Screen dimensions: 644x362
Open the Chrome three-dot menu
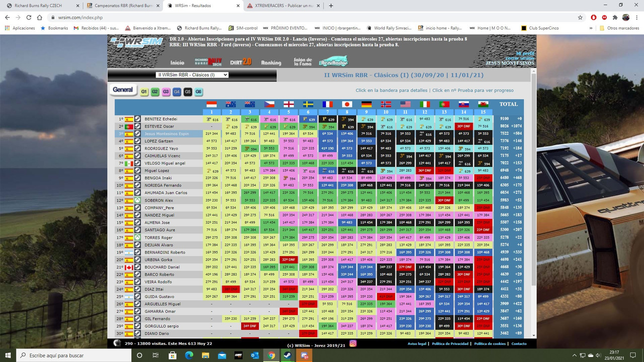(x=637, y=17)
